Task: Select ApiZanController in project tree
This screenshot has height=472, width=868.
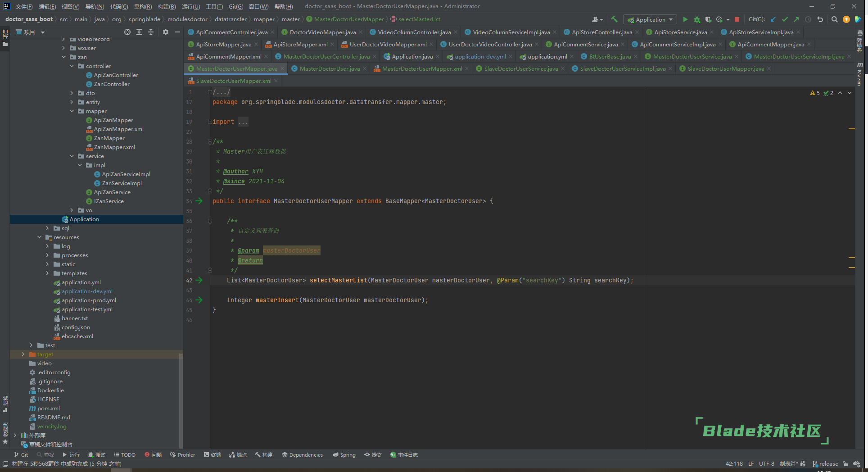Action: click(116, 75)
